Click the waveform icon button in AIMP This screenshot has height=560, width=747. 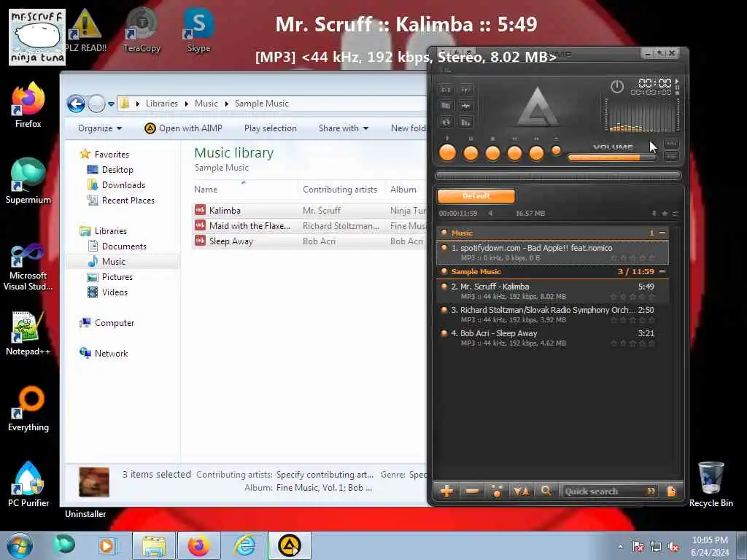466,106
